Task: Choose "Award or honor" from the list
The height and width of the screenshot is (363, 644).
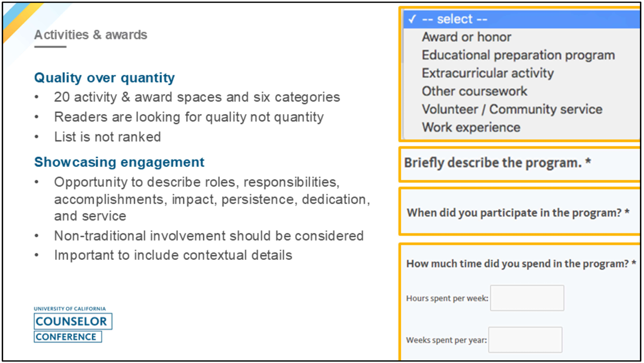Action: pyautogui.click(x=466, y=37)
